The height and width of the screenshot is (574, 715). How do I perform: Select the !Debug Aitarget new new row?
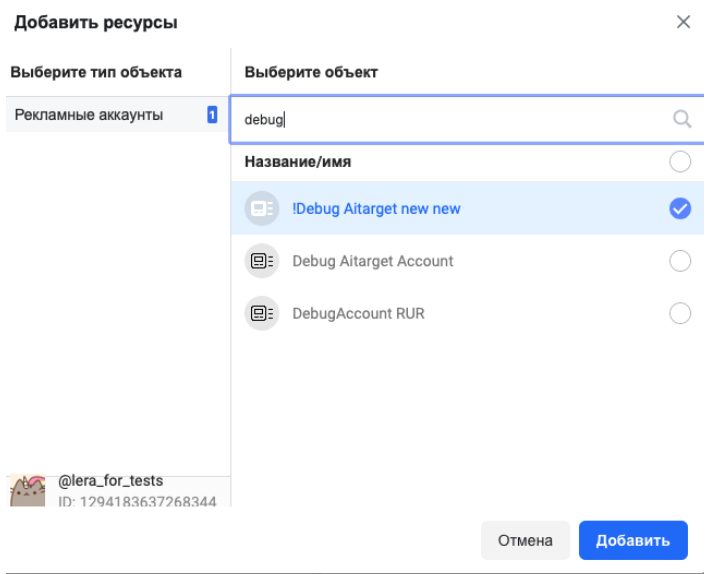coord(467,209)
